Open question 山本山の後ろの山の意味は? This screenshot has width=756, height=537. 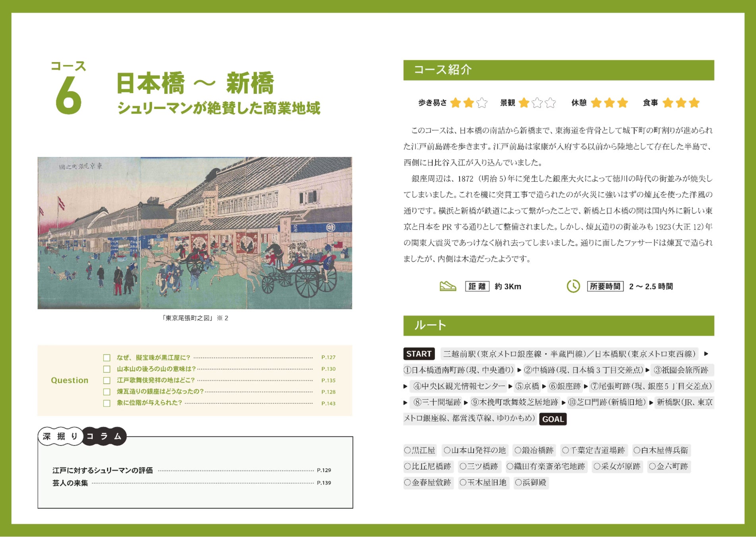point(156,369)
